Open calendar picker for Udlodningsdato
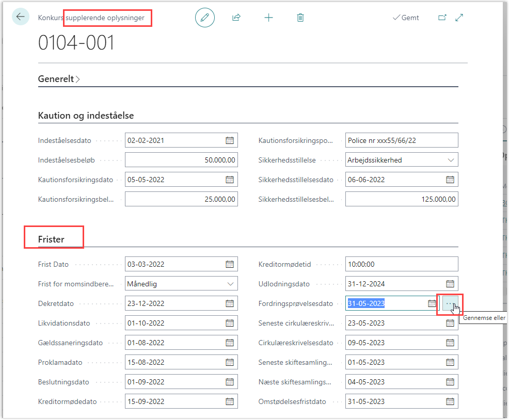 point(450,284)
